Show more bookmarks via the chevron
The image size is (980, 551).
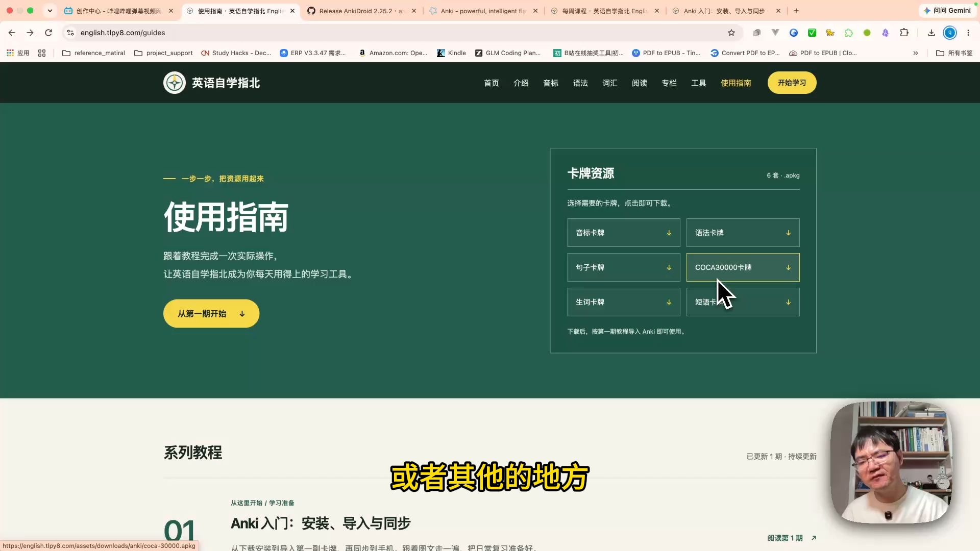(916, 53)
